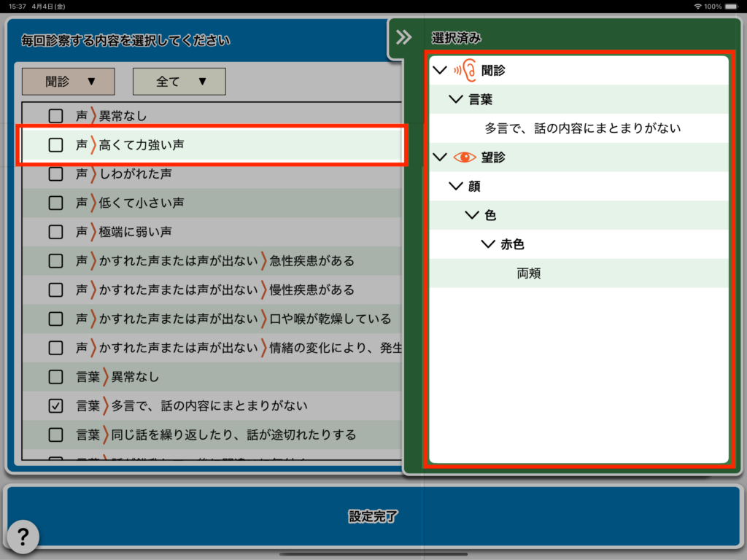
Task: Click the ear icon beside 聞診
Action: click(464, 70)
